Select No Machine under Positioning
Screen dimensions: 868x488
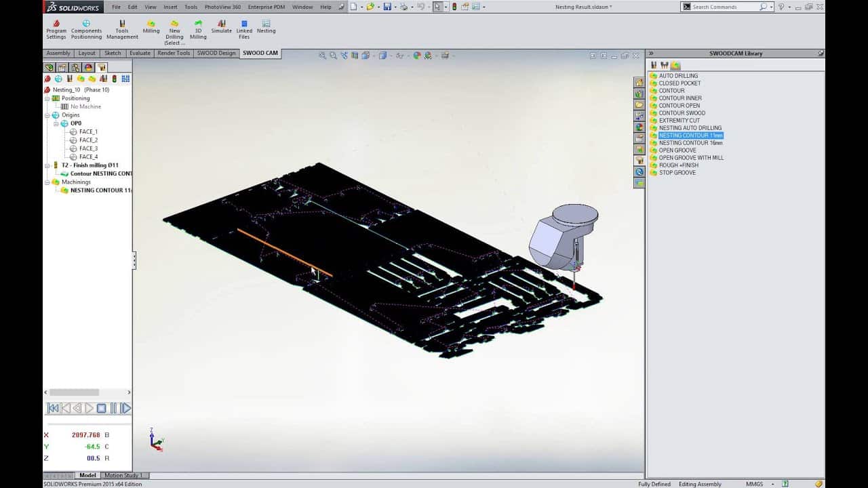click(x=85, y=106)
